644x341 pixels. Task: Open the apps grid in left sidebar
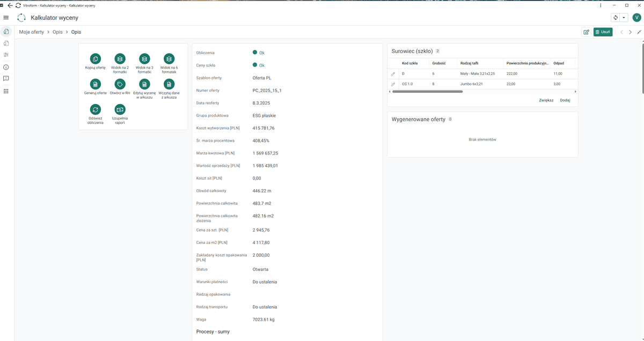click(x=6, y=91)
